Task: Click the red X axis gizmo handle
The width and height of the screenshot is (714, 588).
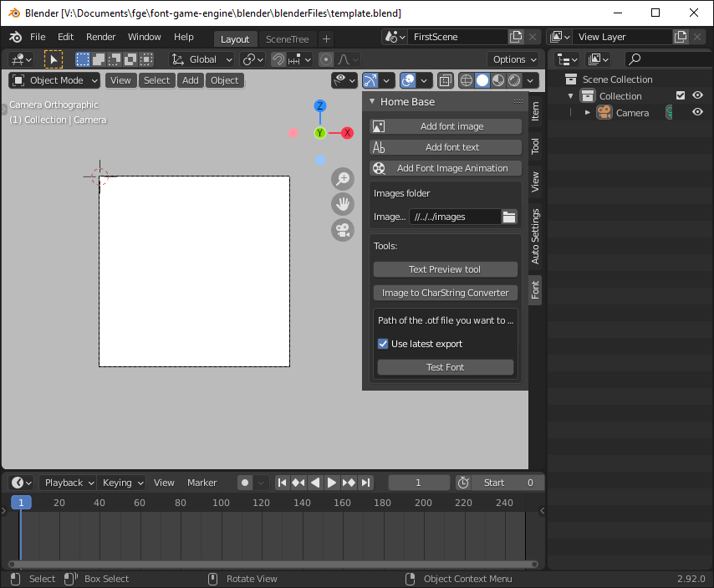Action: click(x=347, y=133)
